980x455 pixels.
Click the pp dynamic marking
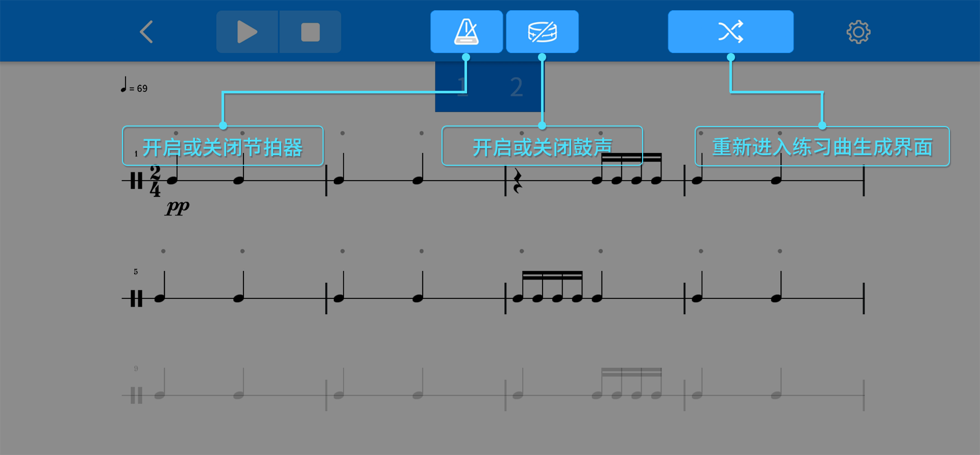coord(177,207)
